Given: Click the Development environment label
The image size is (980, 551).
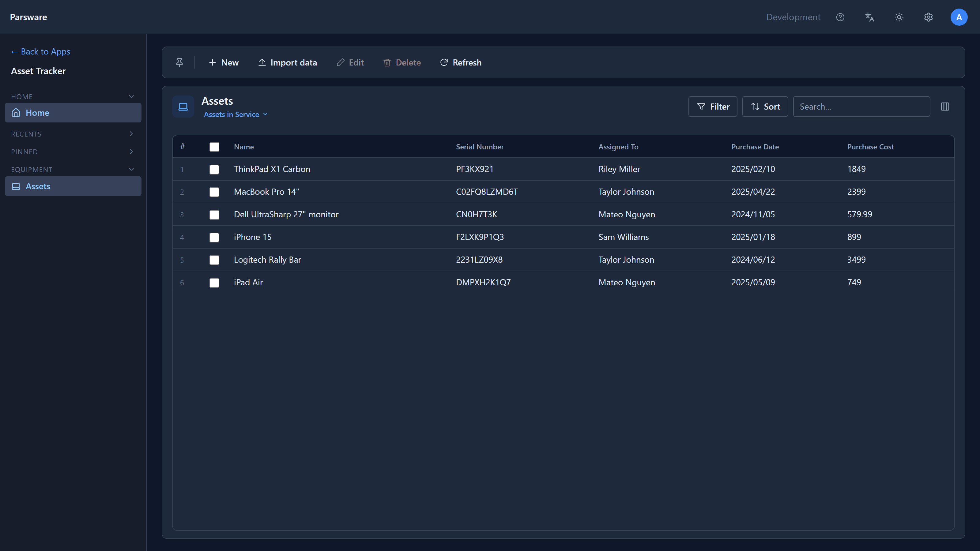Looking at the screenshot, I should (x=793, y=17).
